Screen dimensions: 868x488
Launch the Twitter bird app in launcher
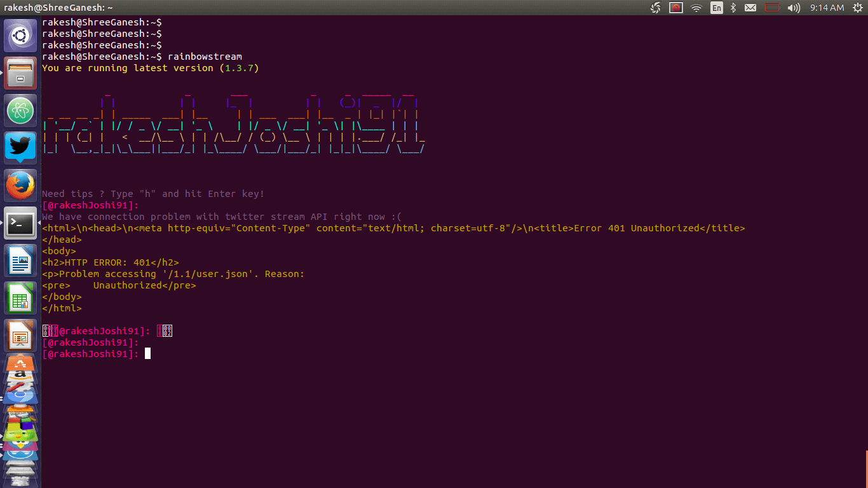tap(20, 148)
